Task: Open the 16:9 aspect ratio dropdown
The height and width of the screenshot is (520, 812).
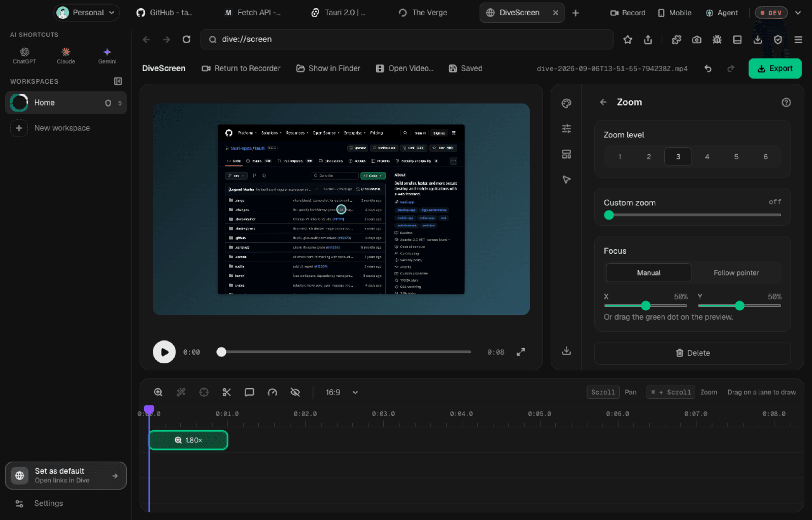Action: [x=342, y=392]
